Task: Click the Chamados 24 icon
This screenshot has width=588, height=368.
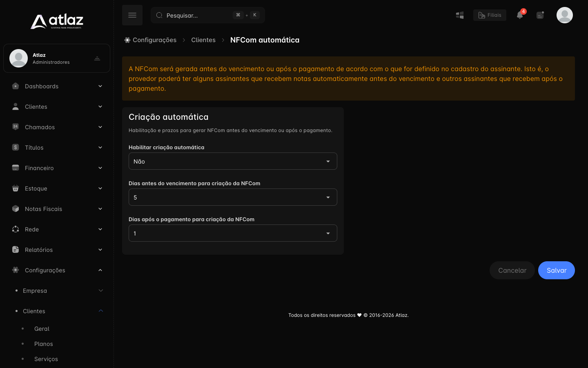Action: coord(16,127)
